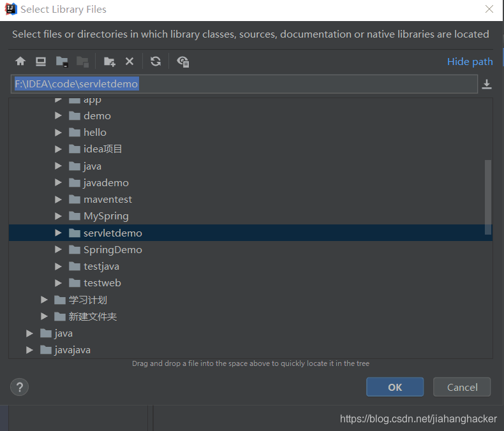
Task: Click the file tree vertical scrollbar
Action: pos(488,197)
